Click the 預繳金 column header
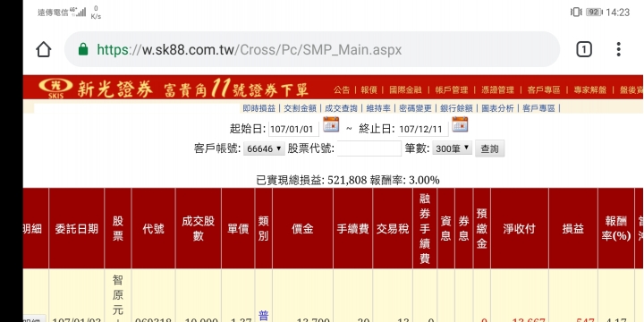This screenshot has height=322, width=644. pos(482,229)
